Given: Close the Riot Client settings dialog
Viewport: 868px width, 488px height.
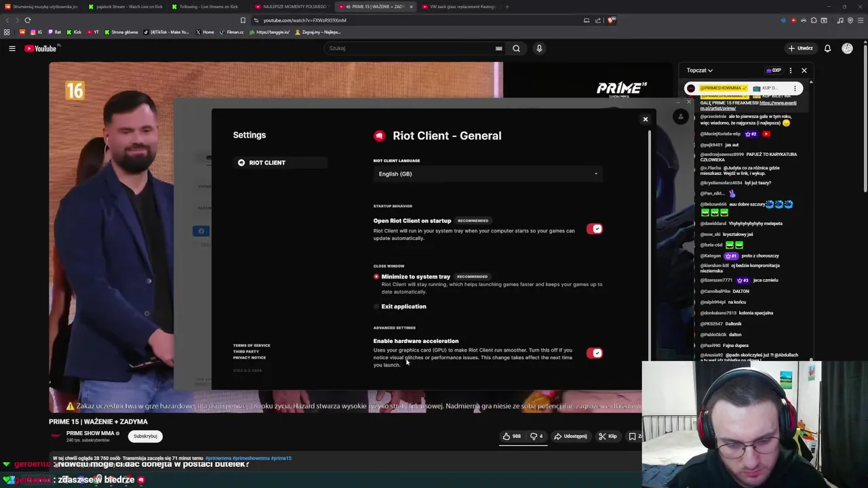Looking at the screenshot, I should (x=645, y=119).
